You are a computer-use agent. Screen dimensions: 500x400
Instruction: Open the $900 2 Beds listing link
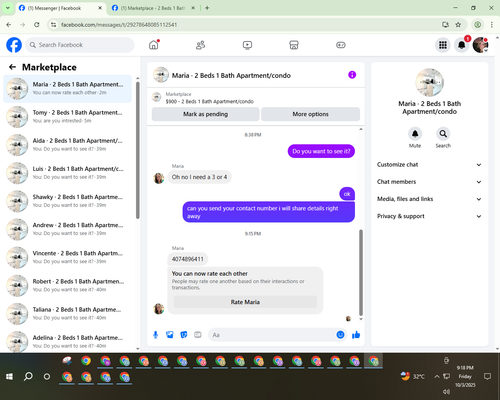[x=210, y=101]
